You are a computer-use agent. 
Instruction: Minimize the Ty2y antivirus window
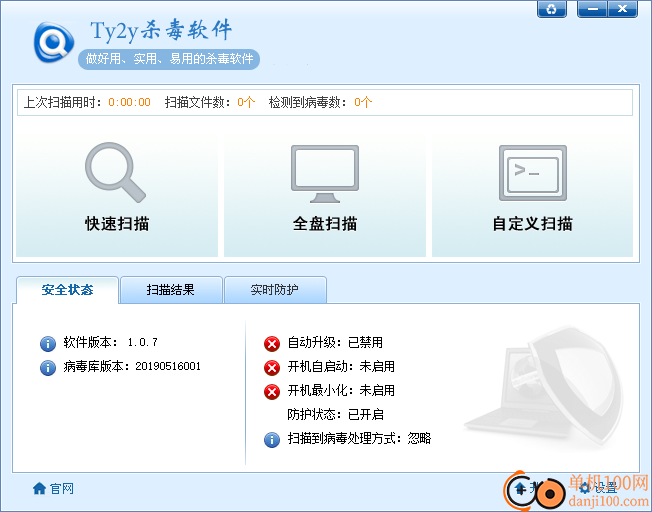pos(593,9)
